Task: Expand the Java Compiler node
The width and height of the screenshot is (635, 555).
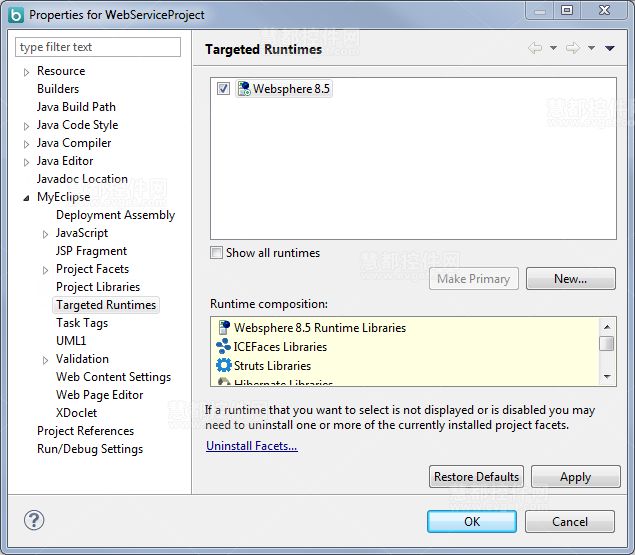Action: [26, 144]
